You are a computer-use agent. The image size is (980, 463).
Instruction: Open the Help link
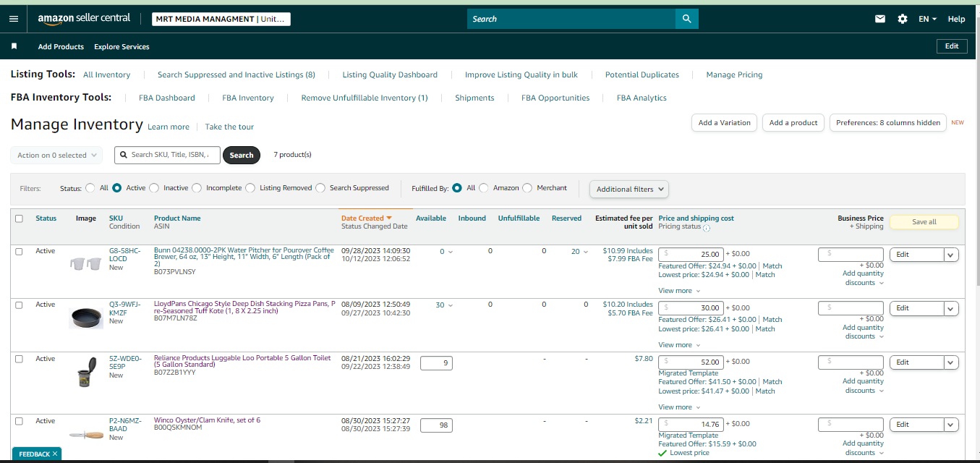coord(956,19)
